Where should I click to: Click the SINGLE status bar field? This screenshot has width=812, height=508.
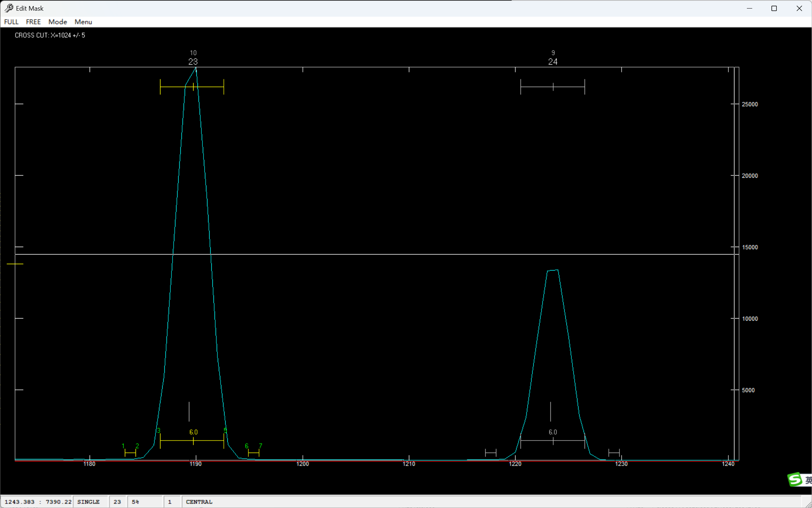88,502
